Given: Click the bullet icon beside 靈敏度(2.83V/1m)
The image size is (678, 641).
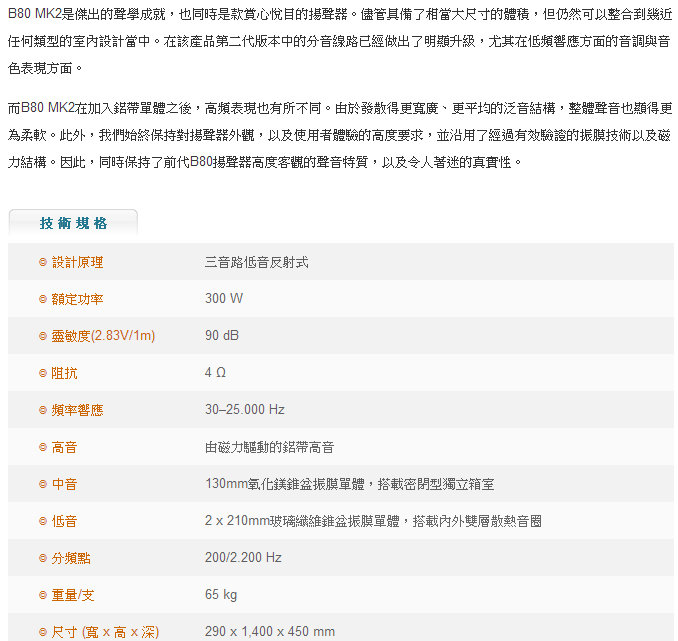Looking at the screenshot, I should click(43, 336).
